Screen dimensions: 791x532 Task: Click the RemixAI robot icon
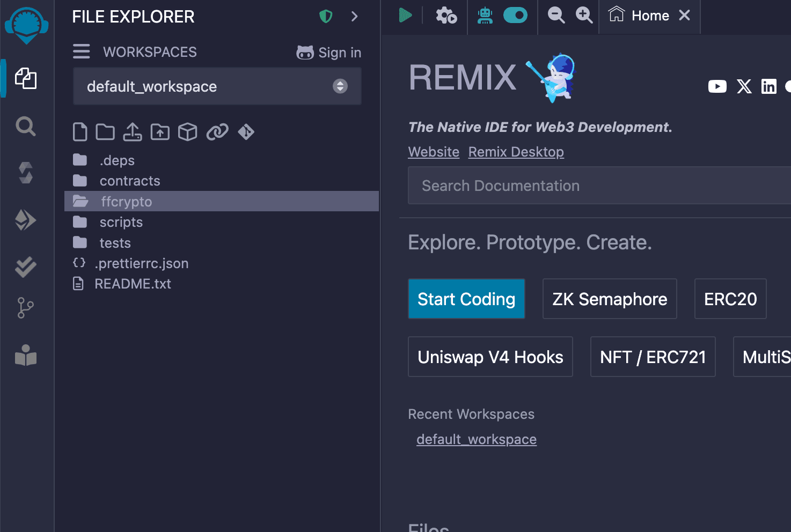click(x=485, y=16)
